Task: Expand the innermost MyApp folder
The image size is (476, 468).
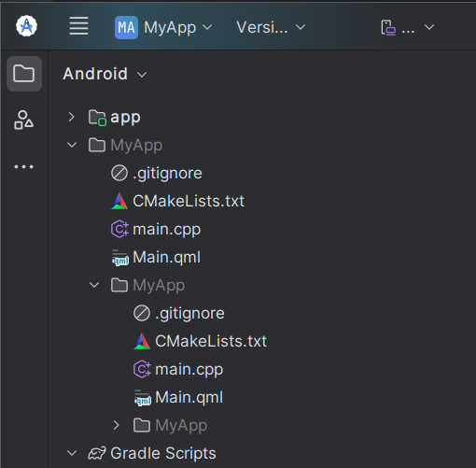Action: point(117,425)
